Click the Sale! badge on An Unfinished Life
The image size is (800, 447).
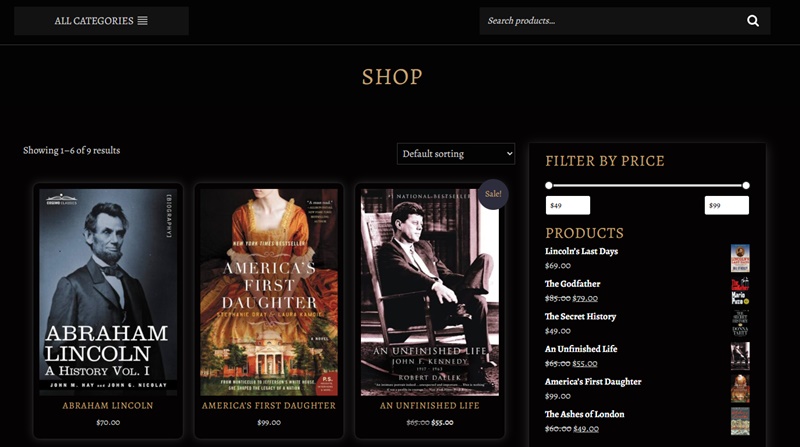tap(493, 194)
